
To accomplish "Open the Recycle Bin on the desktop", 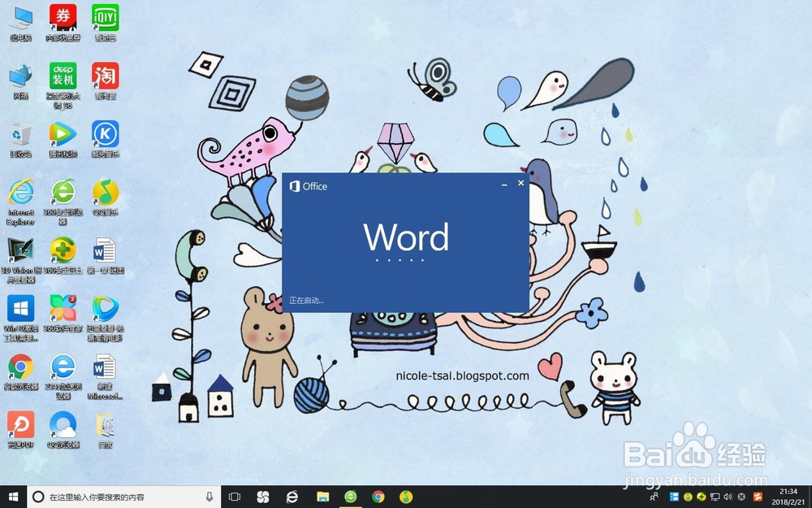I will [x=20, y=134].
